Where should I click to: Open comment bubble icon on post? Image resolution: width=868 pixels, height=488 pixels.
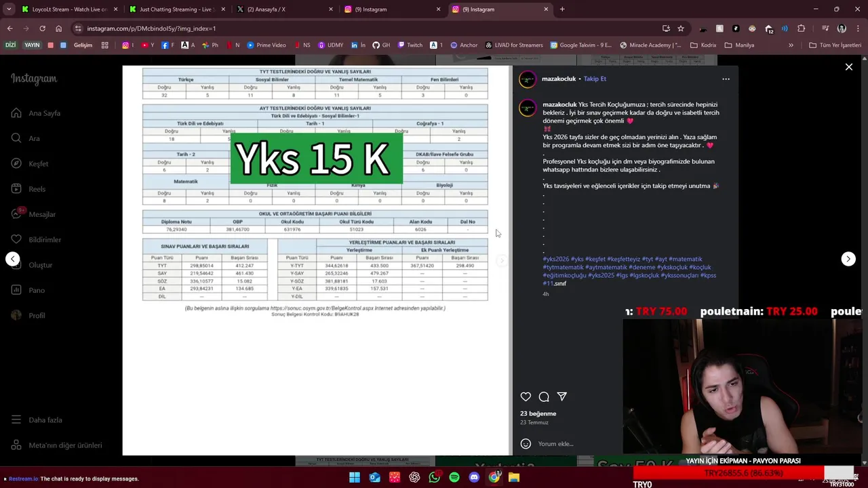[x=544, y=396]
